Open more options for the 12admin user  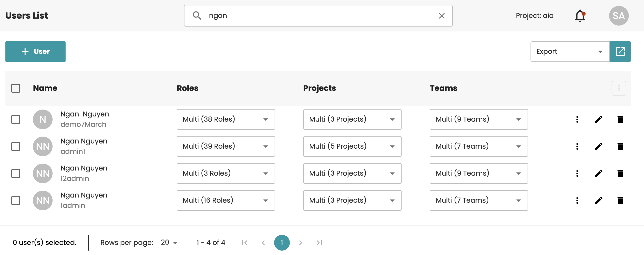577,173
